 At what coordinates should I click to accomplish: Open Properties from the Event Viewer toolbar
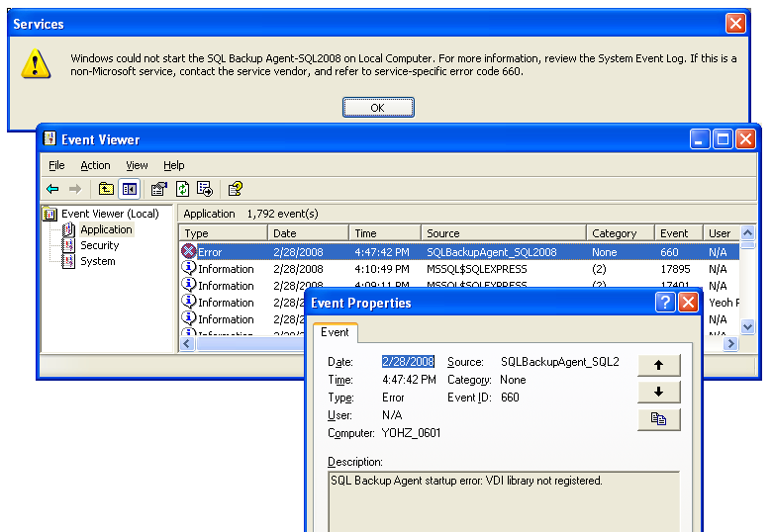tap(158, 189)
